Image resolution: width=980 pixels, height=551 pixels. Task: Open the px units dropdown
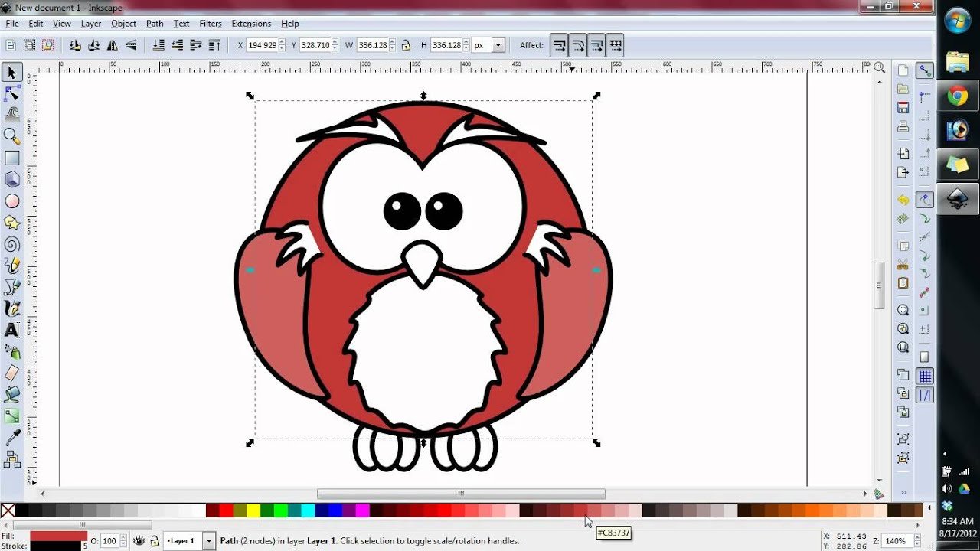pos(498,45)
